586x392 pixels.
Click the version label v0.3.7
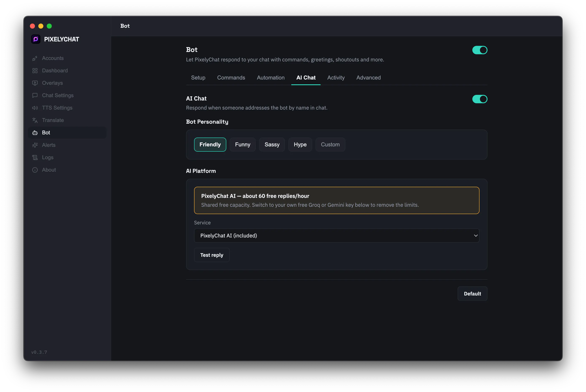click(39, 352)
